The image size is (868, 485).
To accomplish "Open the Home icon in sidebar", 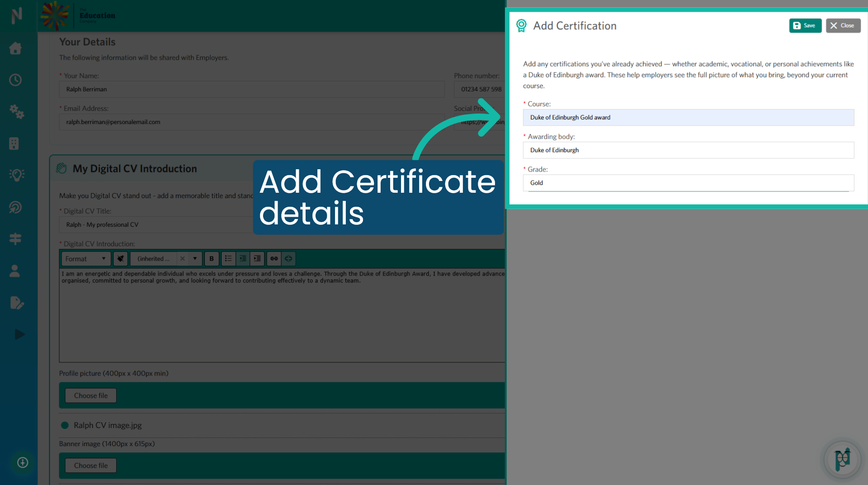I will [15, 48].
